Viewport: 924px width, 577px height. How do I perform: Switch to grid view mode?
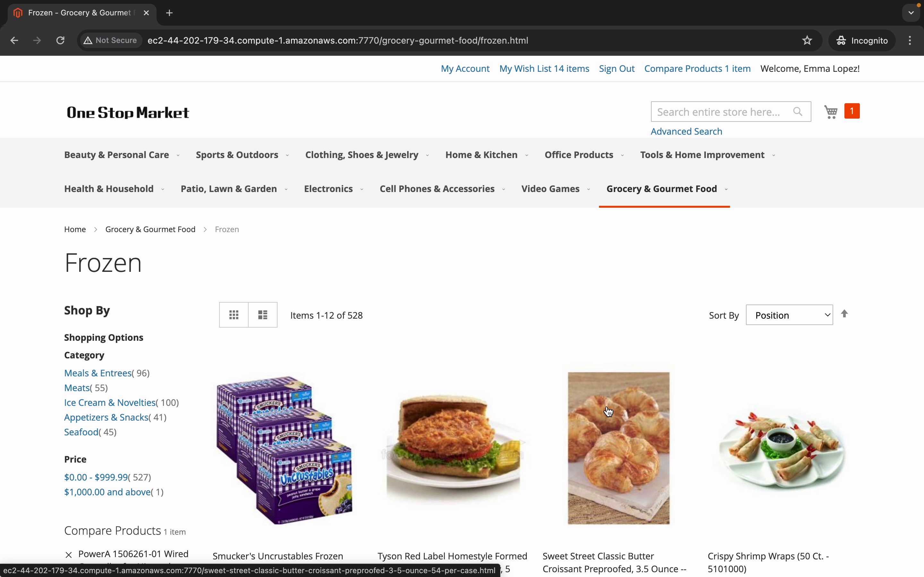click(234, 315)
